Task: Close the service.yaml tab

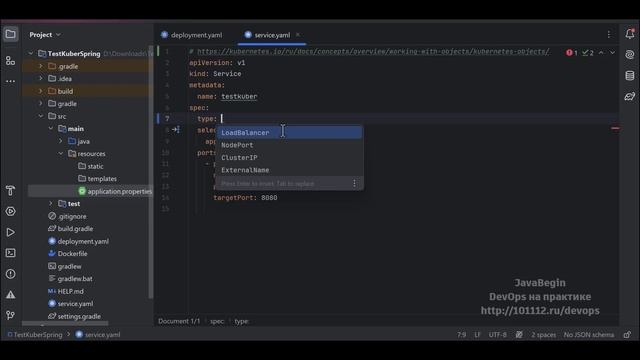Action: [x=298, y=35]
